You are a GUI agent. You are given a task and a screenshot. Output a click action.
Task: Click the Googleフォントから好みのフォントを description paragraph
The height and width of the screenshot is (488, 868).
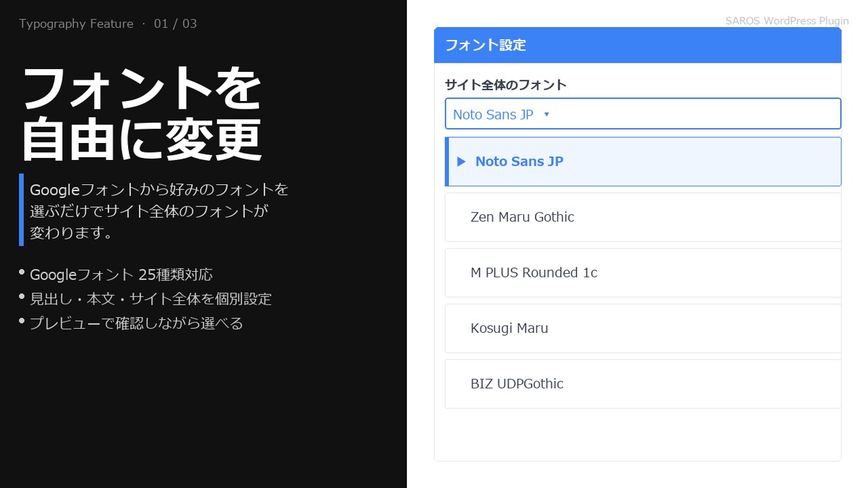(159, 211)
